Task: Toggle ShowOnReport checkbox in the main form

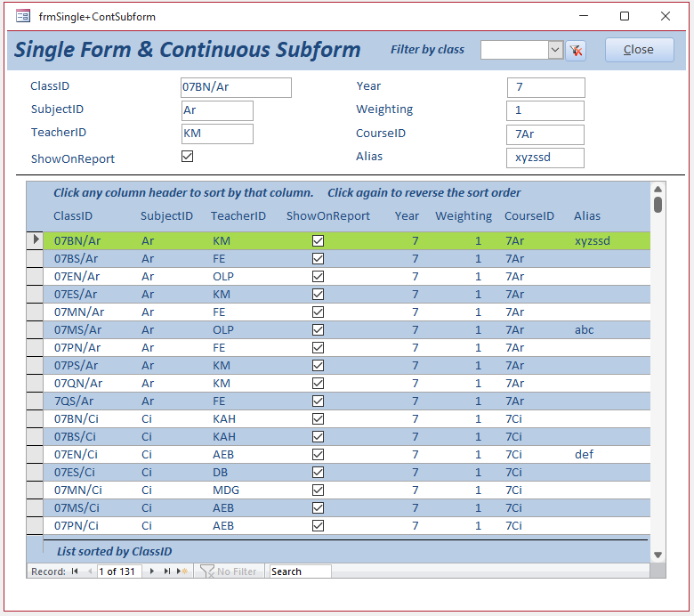Action: coord(187,156)
